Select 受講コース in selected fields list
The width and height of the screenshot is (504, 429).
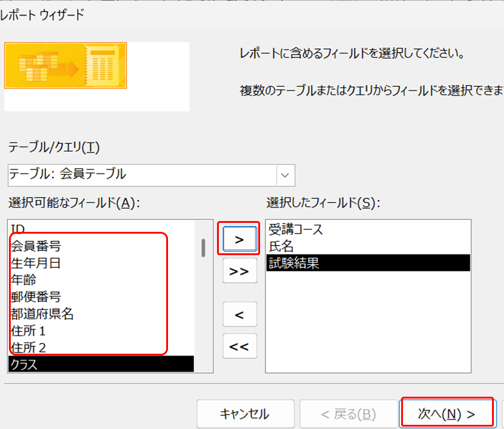tap(296, 229)
